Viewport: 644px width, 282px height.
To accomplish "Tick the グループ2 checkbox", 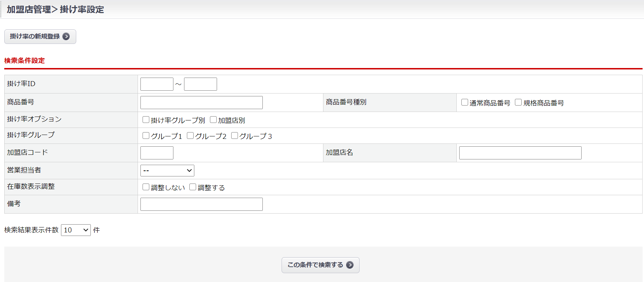I will pyautogui.click(x=190, y=136).
